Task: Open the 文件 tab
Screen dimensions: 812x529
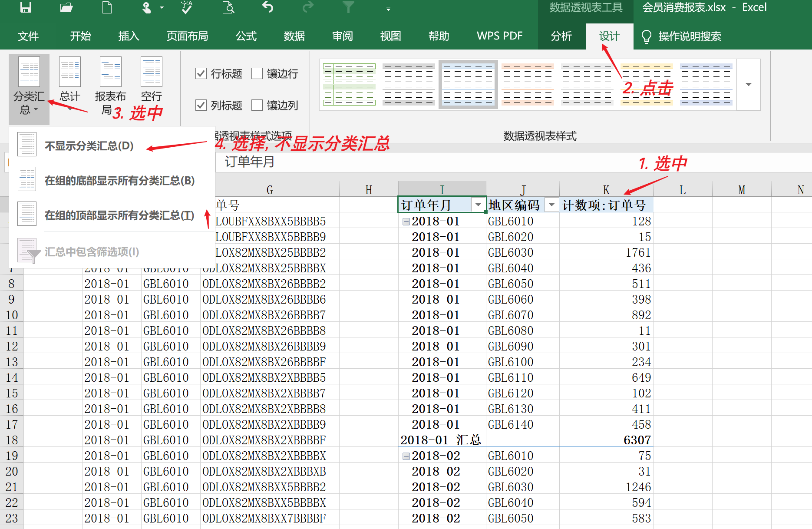Action: point(28,36)
